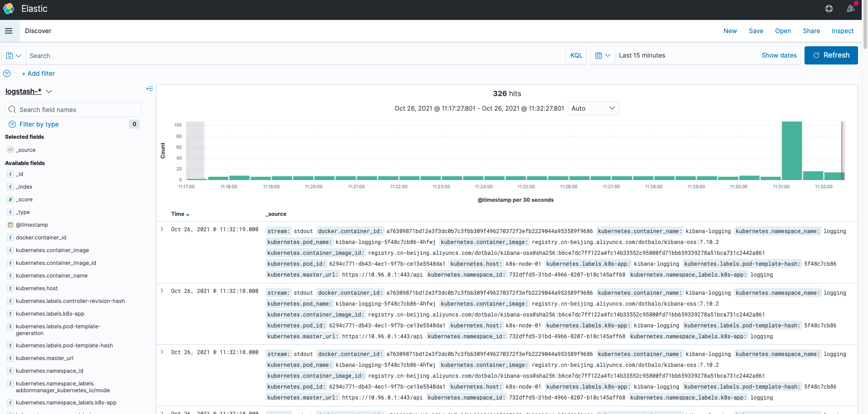
Task: Select the kubernetes.labels.controller-revision-hash field
Action: (x=70, y=301)
